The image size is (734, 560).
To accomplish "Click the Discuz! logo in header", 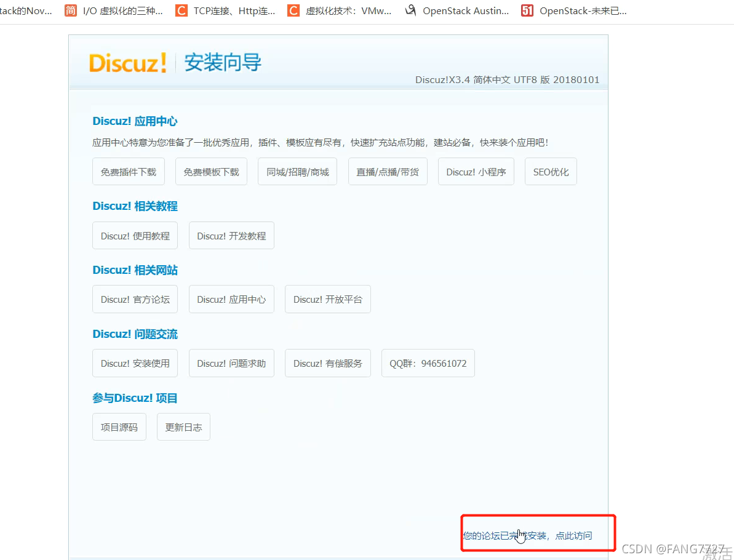I will point(128,63).
